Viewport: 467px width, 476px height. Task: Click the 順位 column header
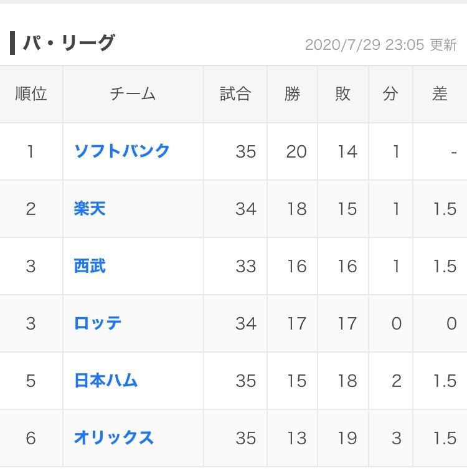click(x=31, y=94)
